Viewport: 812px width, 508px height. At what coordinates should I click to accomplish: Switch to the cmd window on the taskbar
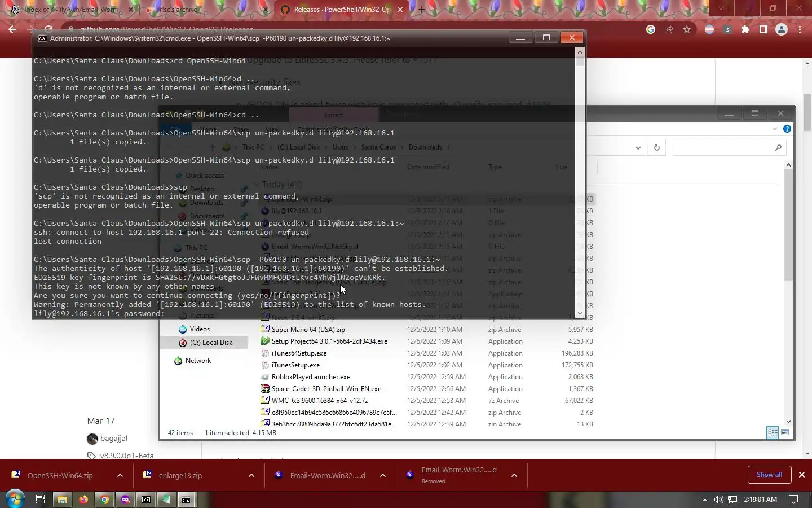[x=186, y=500]
